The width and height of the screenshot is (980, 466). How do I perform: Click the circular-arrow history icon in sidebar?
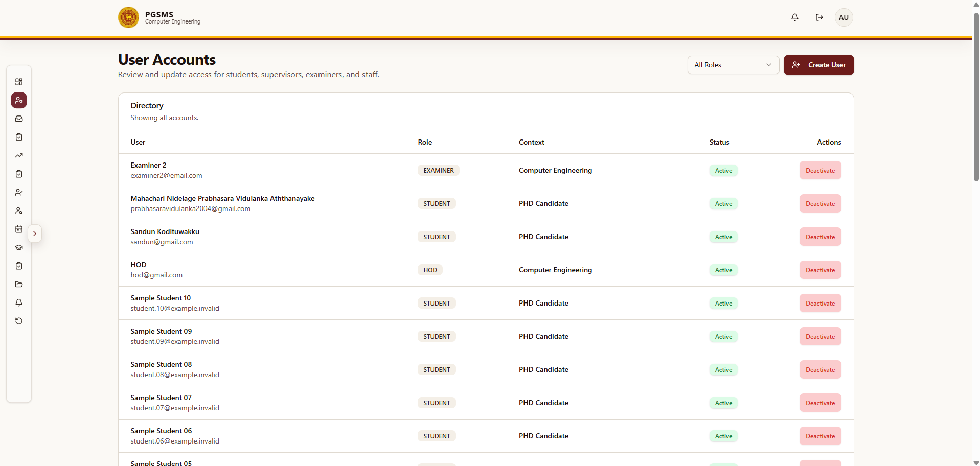point(19,321)
